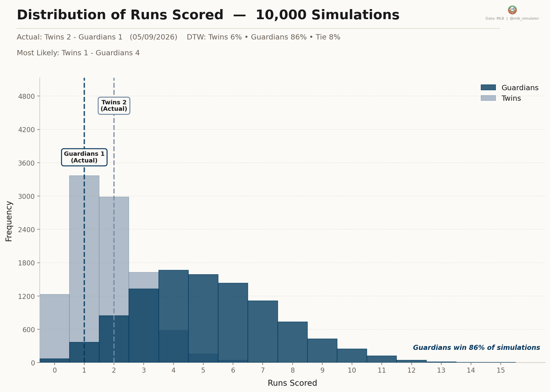Click the 'Guardians' legend label

520,87
